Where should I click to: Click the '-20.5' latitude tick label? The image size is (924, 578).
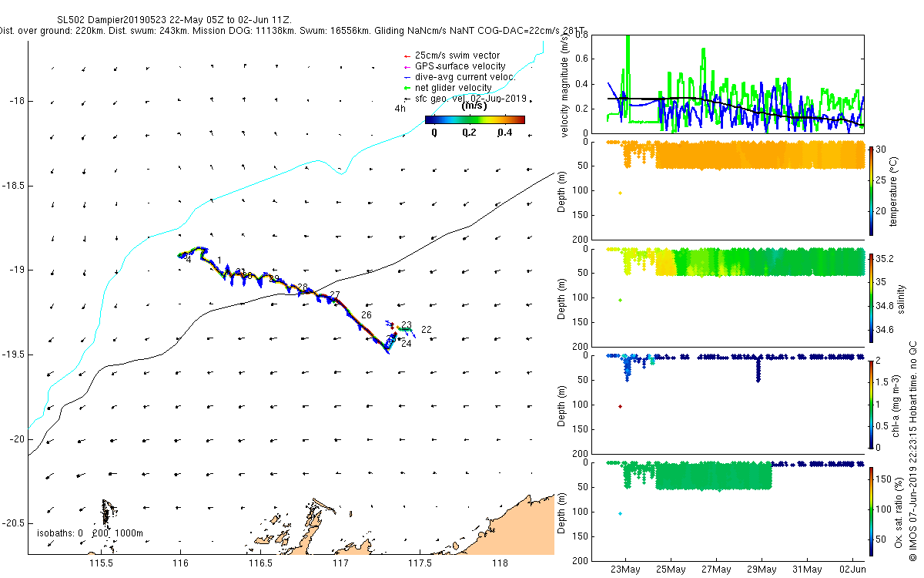(x=13, y=524)
